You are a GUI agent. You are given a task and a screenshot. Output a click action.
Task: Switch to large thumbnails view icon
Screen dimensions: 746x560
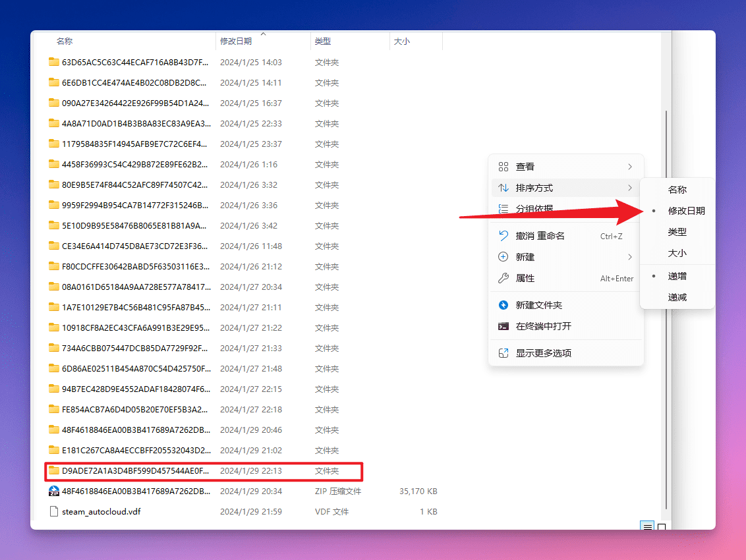(x=661, y=526)
